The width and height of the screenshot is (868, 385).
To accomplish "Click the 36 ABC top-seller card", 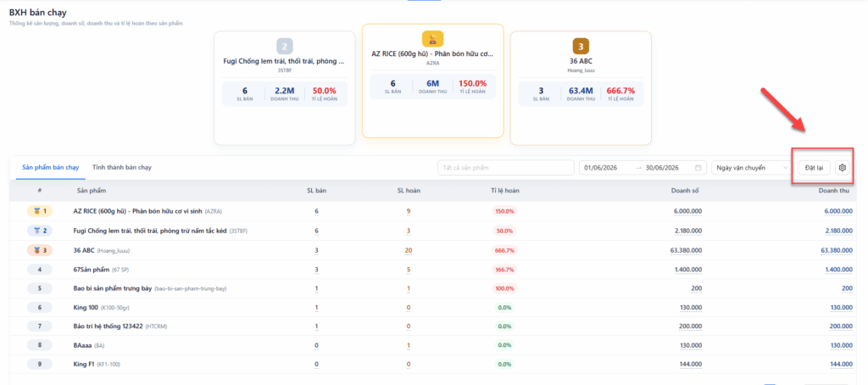I will click(x=581, y=88).
